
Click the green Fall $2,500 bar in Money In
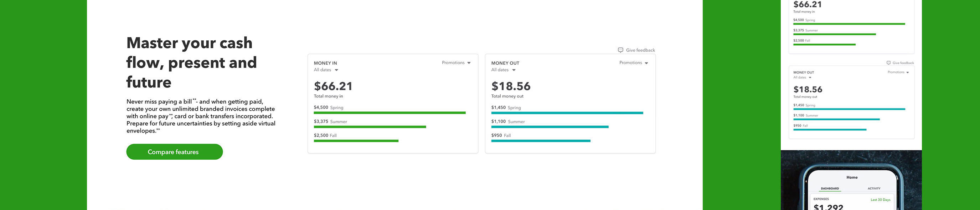click(x=356, y=141)
